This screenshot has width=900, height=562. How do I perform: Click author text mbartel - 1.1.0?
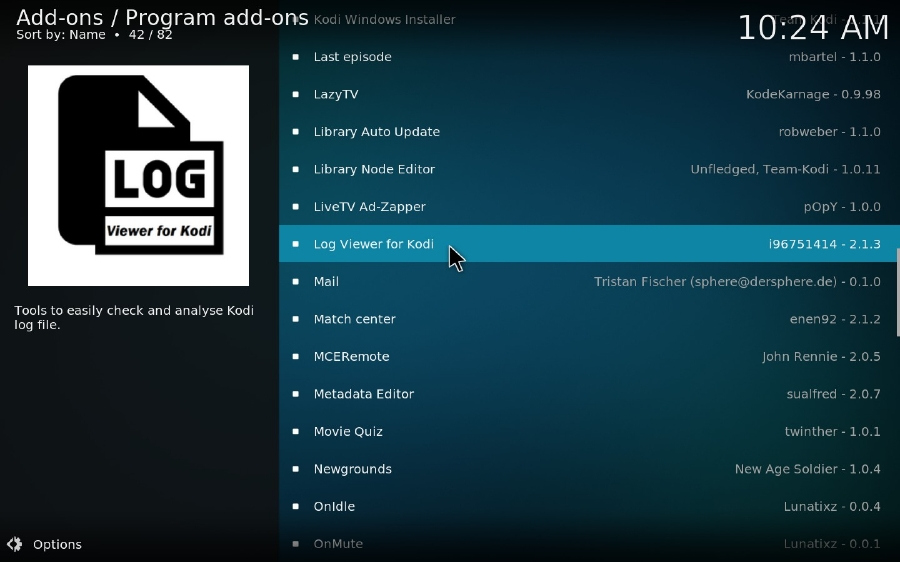coord(835,56)
